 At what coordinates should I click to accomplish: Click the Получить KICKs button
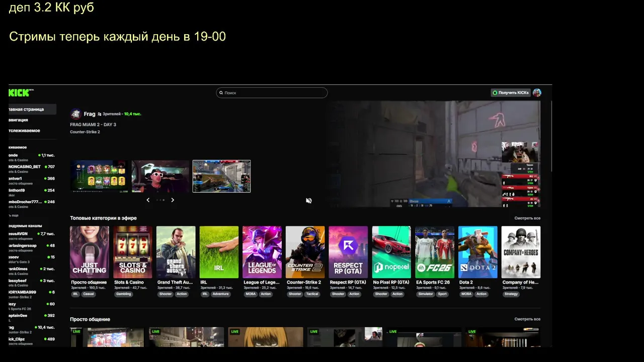click(511, 93)
